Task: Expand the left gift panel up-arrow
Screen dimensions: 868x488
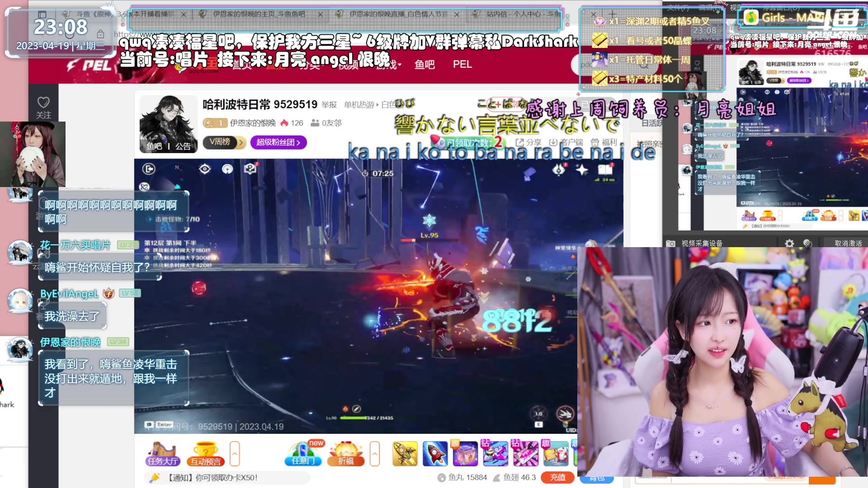Action: pyautogui.click(x=234, y=454)
